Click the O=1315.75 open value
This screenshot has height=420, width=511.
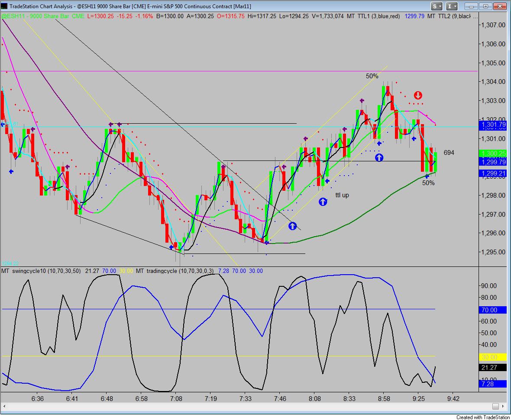coord(231,16)
